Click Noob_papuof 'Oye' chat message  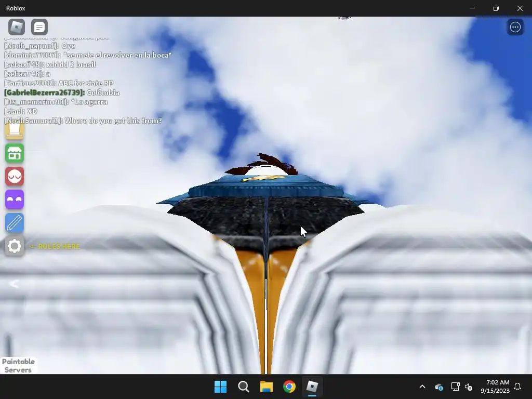pyautogui.click(x=39, y=46)
